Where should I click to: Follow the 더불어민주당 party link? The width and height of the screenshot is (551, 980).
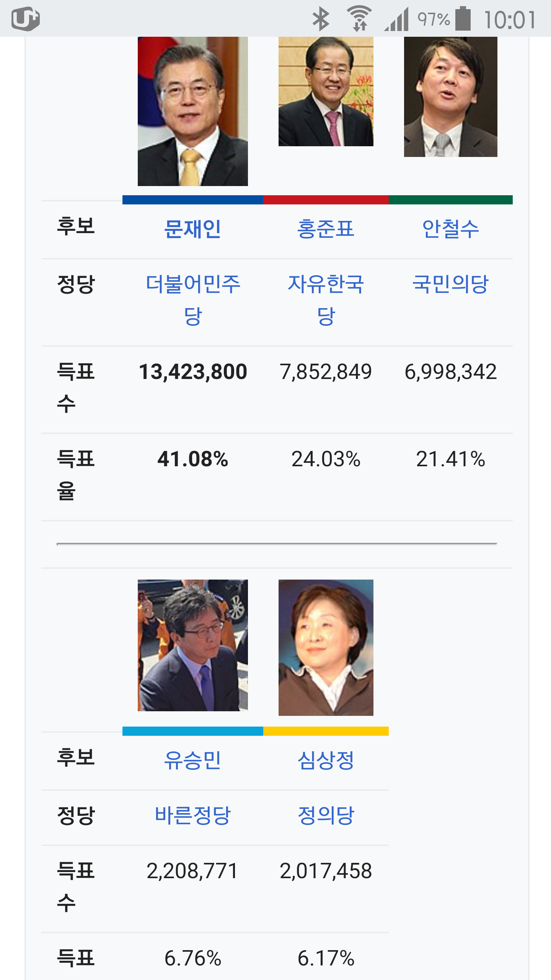[192, 300]
